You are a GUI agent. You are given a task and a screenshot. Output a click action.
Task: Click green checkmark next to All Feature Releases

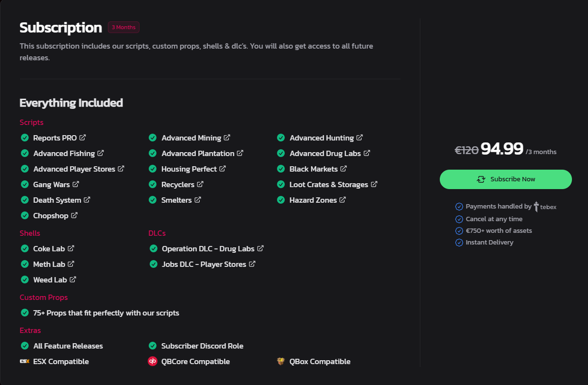pyautogui.click(x=24, y=346)
